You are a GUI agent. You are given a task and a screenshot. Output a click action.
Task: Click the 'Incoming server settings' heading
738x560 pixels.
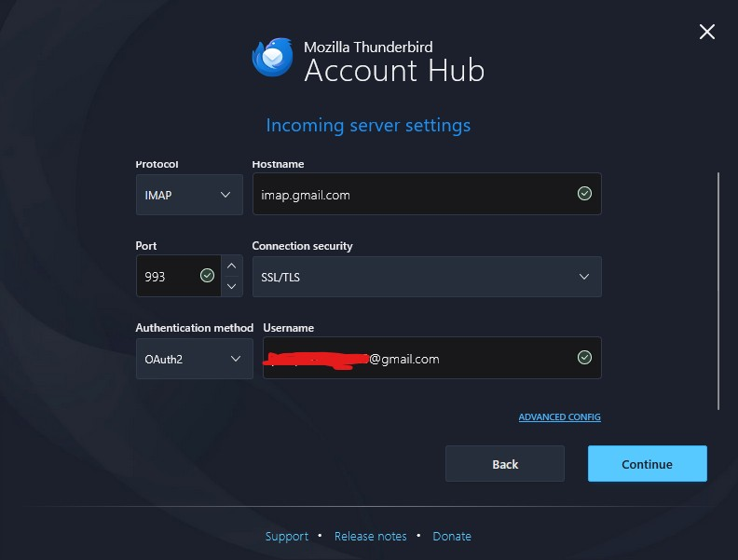pyautogui.click(x=368, y=126)
